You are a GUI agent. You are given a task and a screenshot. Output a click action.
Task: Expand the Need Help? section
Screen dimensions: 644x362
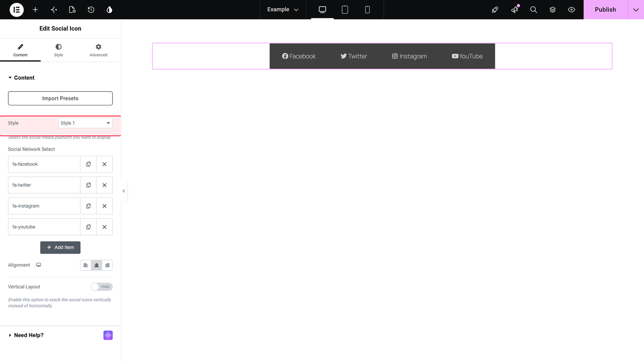26,335
